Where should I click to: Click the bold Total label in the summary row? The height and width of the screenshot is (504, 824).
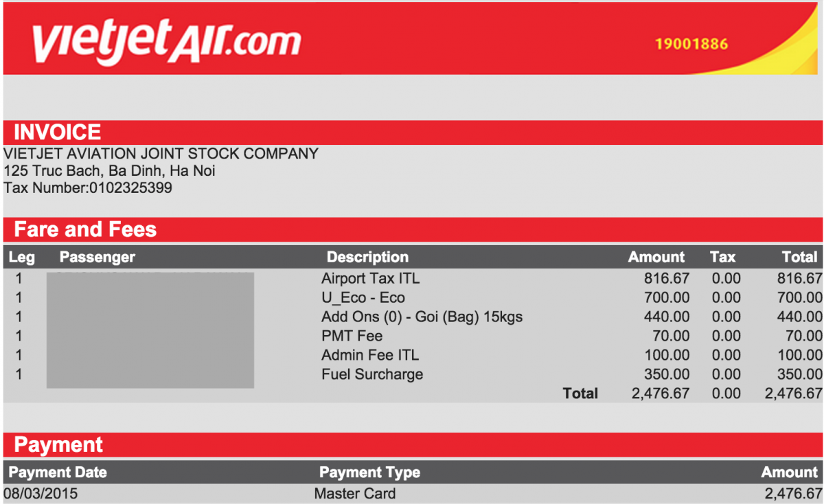pyautogui.click(x=580, y=394)
